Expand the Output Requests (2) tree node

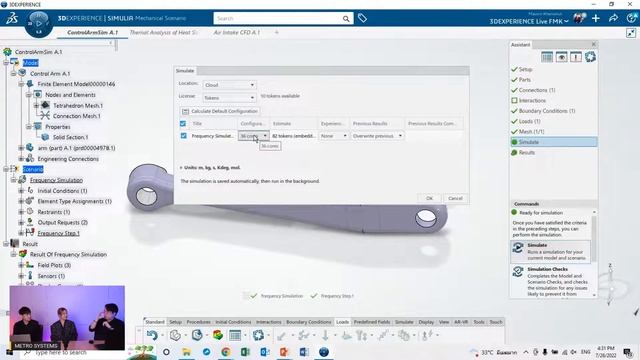coord(21,222)
